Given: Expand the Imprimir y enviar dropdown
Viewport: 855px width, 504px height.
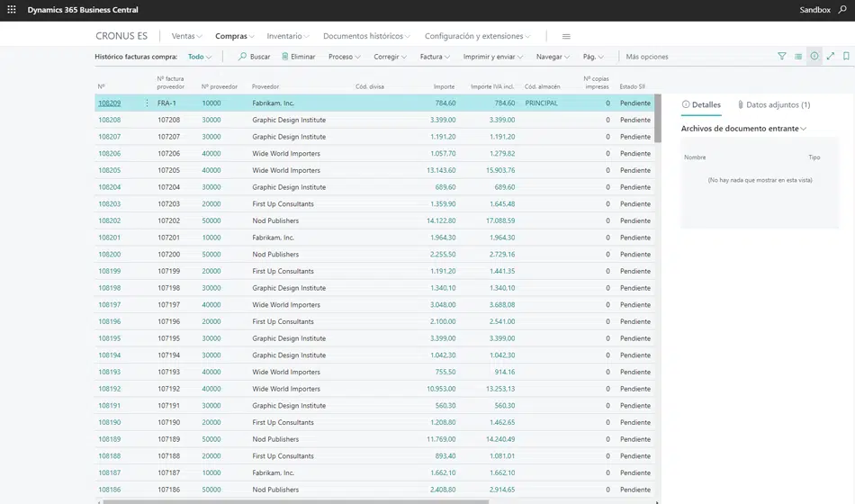Looking at the screenshot, I should coord(492,57).
